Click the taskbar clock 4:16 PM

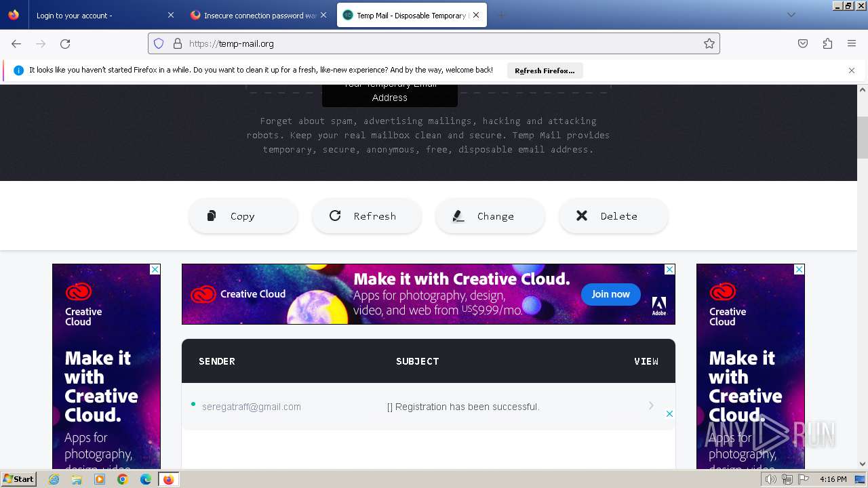click(833, 479)
